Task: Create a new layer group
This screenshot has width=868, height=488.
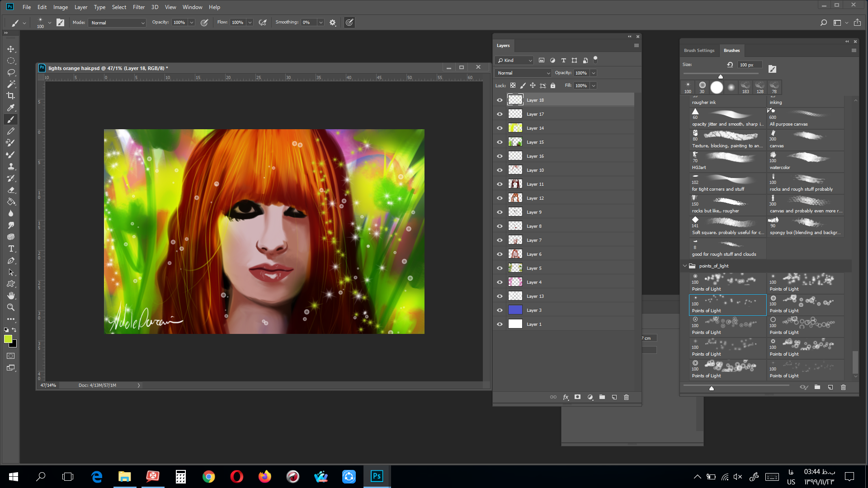Action: [602, 397]
